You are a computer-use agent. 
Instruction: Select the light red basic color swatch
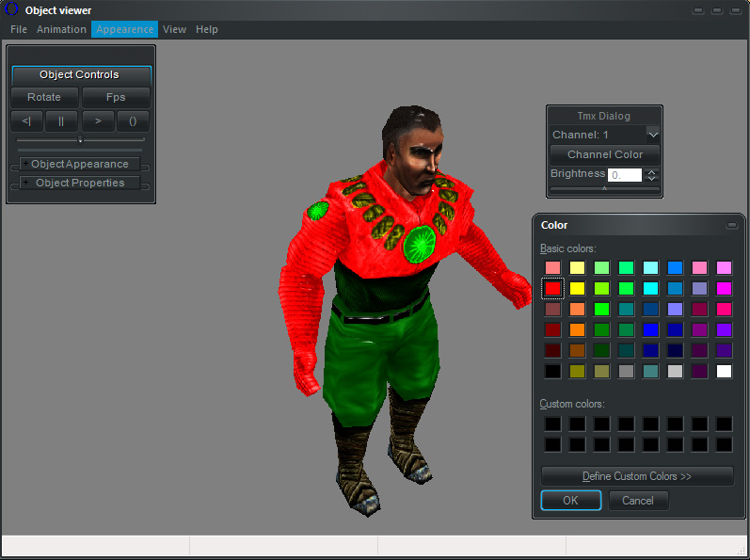tap(552, 267)
